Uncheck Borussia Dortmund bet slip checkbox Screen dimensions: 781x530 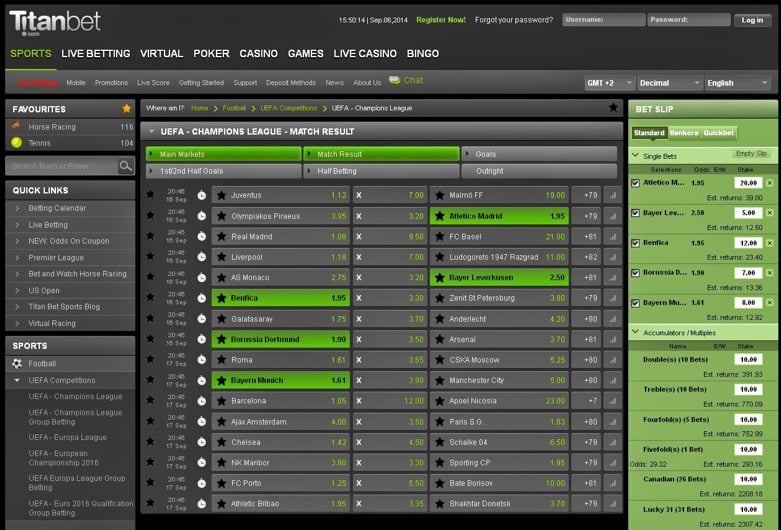[x=635, y=273]
